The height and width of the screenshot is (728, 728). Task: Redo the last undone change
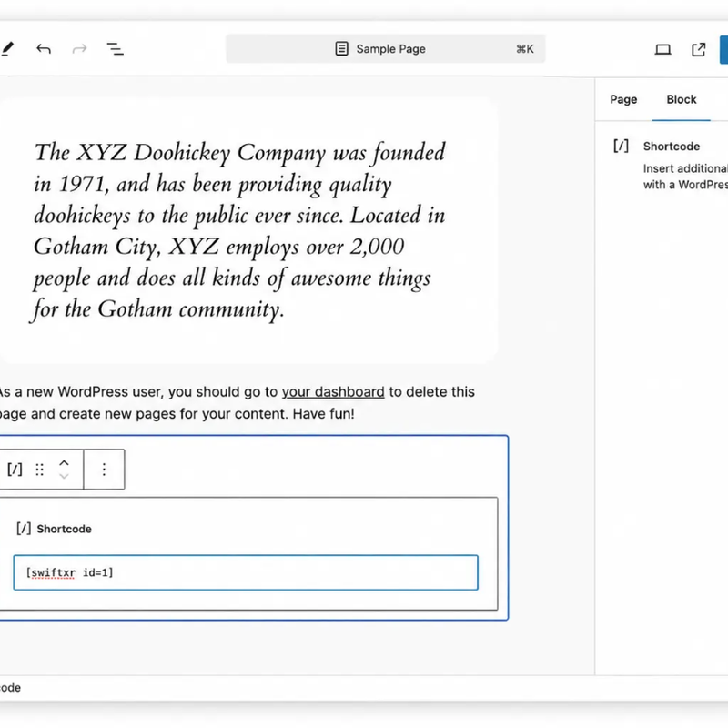pos(79,49)
